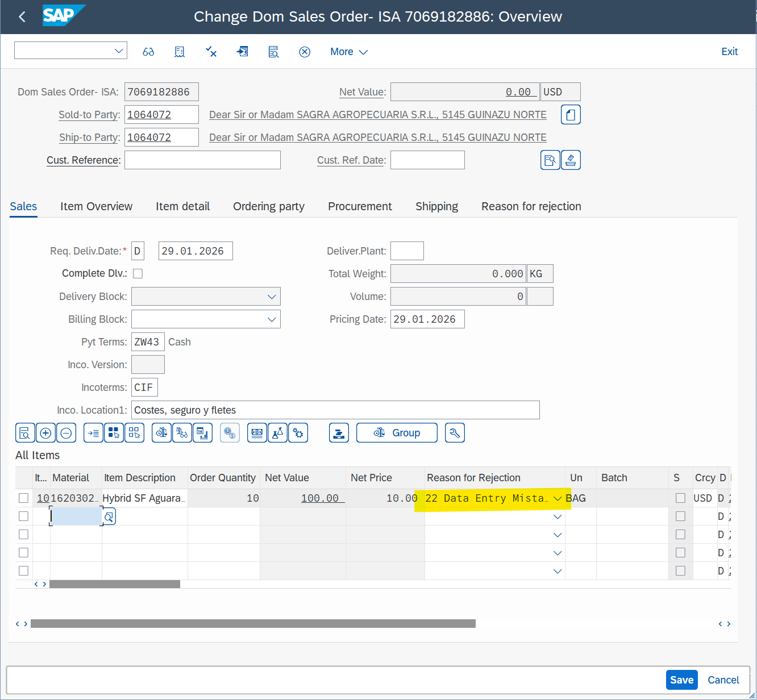Open the Reason for rejection tab
Image resolution: width=757 pixels, height=700 pixels.
coord(531,206)
